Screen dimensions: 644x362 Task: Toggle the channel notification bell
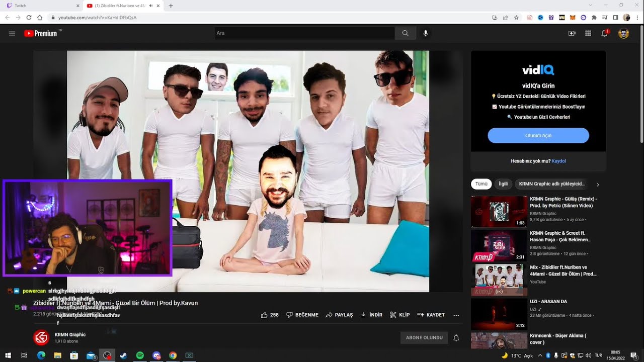(456, 338)
